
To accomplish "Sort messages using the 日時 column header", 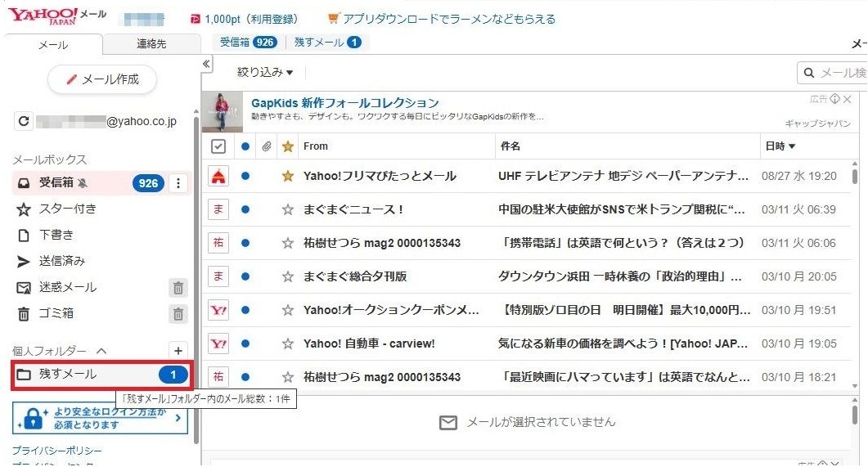I will coord(780,146).
